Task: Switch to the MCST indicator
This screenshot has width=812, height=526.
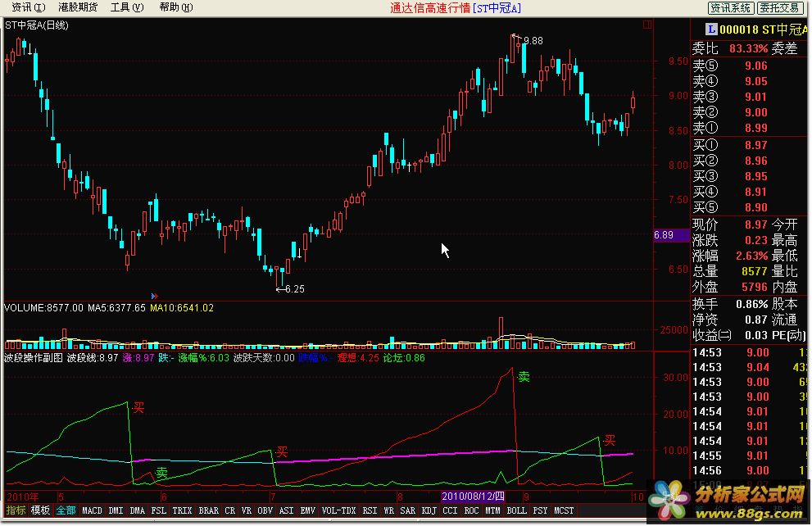Action: click(564, 510)
